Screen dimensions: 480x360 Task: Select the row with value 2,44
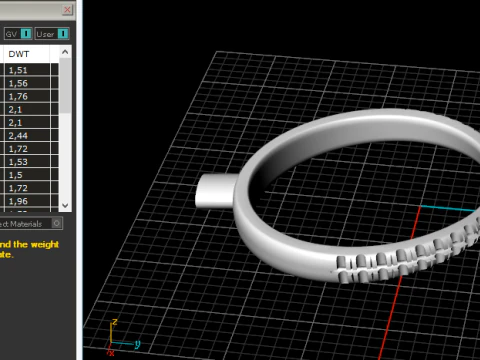coord(29,136)
